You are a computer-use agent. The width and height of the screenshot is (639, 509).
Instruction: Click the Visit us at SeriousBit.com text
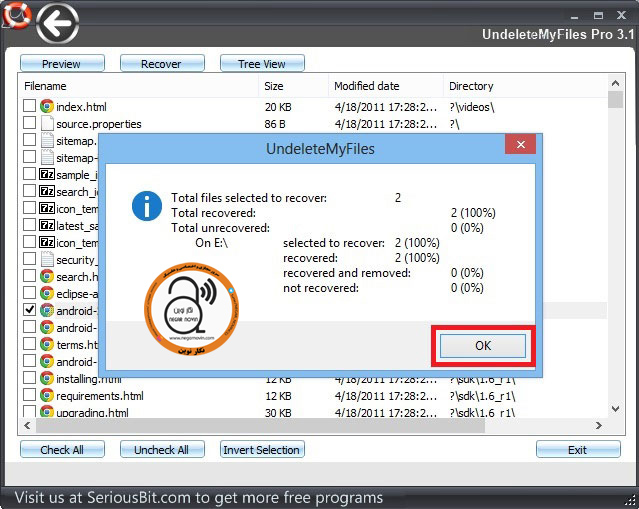pos(198,498)
